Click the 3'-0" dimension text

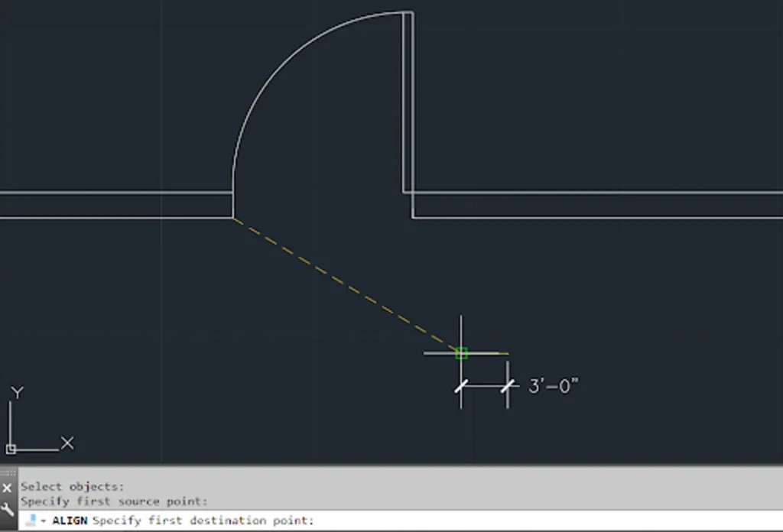(554, 386)
